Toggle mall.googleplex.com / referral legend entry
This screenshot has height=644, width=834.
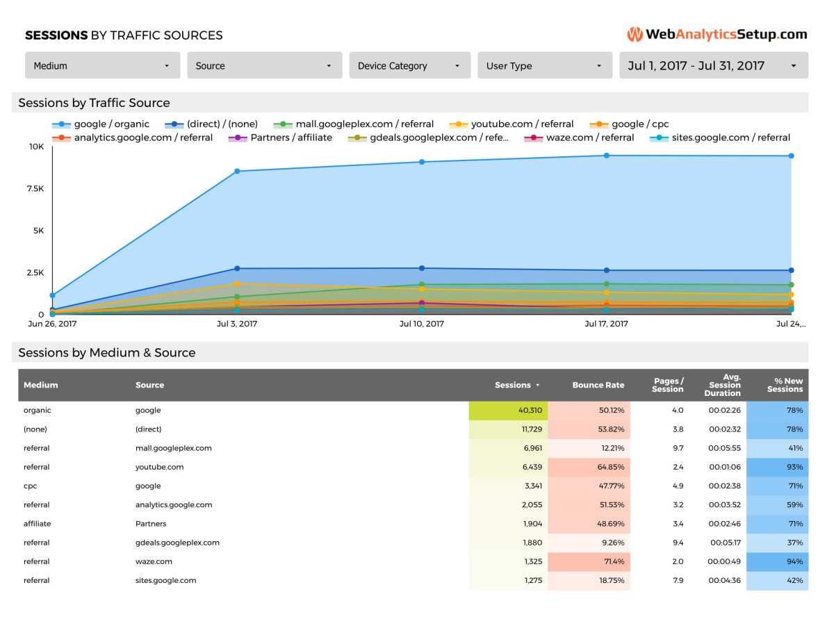[x=354, y=124]
